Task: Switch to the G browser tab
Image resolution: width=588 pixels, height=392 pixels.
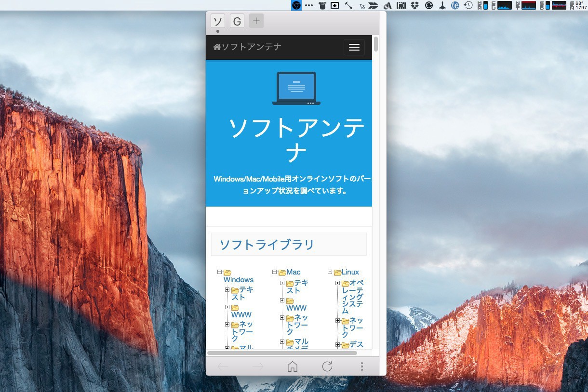Action: click(x=237, y=21)
